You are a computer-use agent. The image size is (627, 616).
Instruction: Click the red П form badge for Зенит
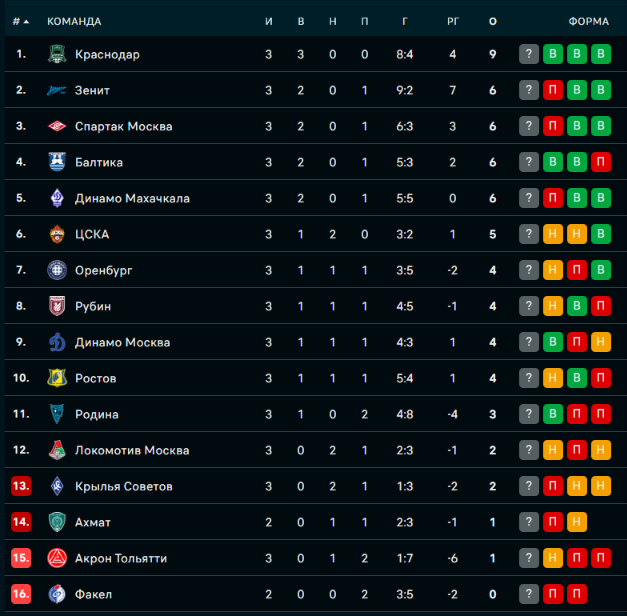click(553, 90)
